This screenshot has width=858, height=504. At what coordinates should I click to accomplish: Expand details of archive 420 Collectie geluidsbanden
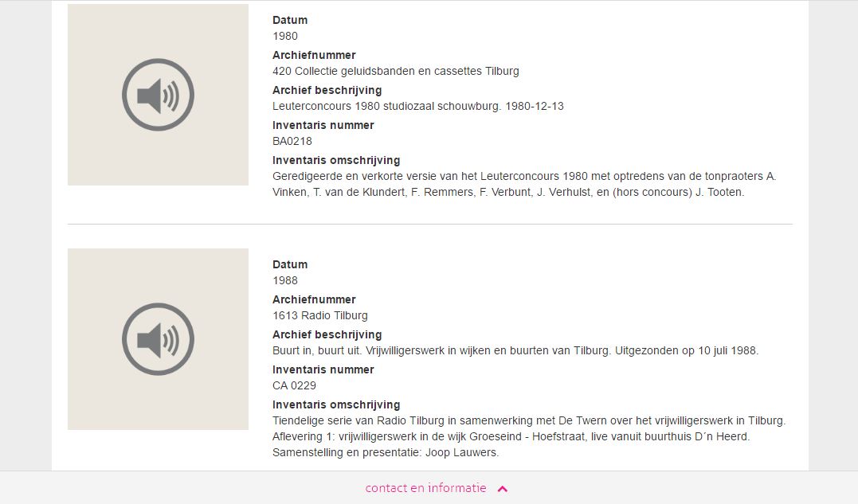[x=395, y=71]
